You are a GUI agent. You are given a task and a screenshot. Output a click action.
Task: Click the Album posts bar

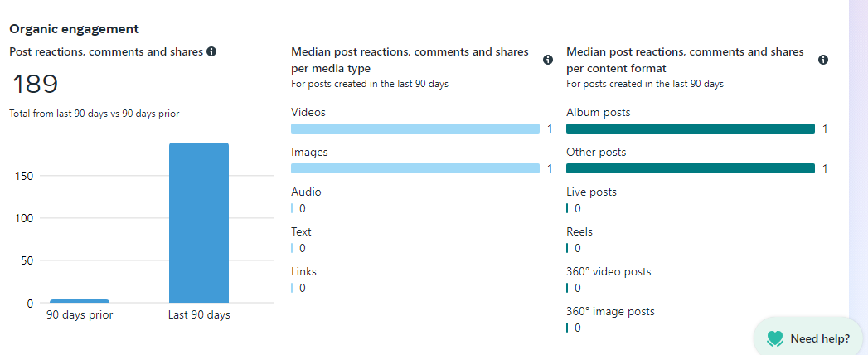(690, 129)
